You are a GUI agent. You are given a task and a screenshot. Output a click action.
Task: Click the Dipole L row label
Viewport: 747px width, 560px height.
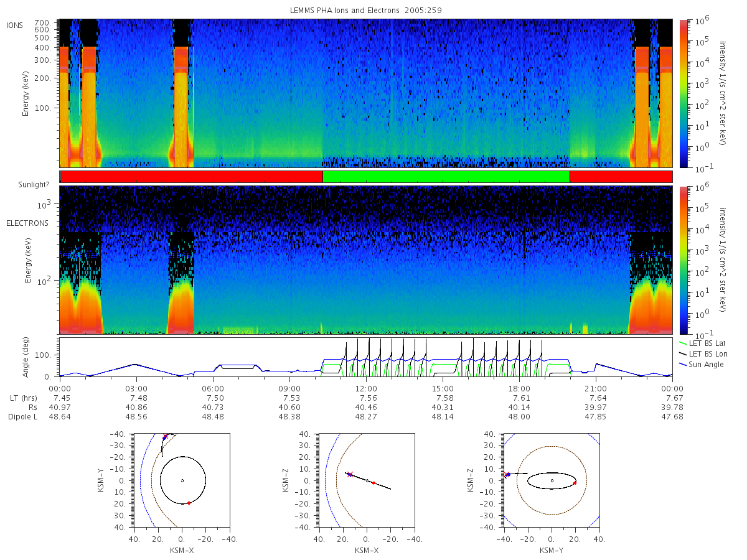coord(22,416)
